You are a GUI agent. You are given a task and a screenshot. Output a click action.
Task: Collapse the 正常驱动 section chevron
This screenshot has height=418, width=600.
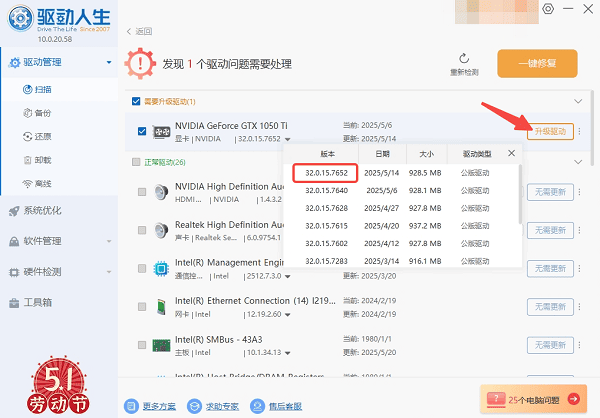pyautogui.click(x=578, y=162)
